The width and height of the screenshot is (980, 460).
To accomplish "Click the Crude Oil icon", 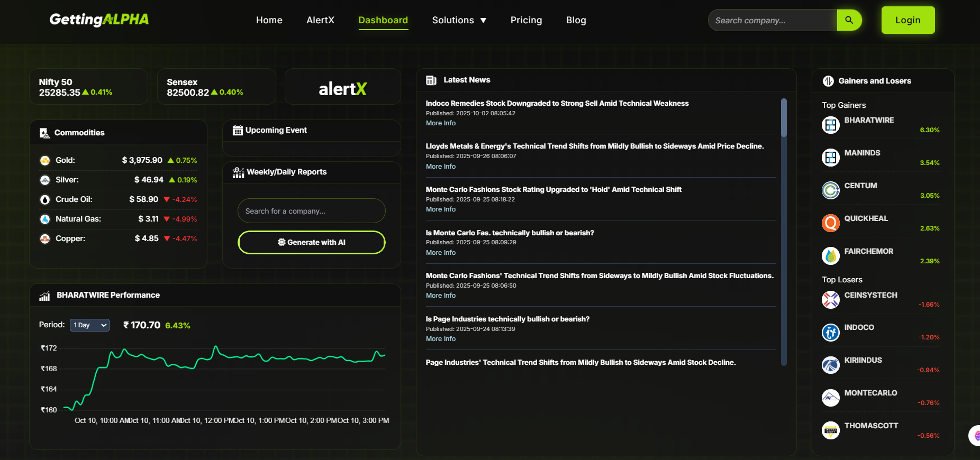I will pos(45,199).
